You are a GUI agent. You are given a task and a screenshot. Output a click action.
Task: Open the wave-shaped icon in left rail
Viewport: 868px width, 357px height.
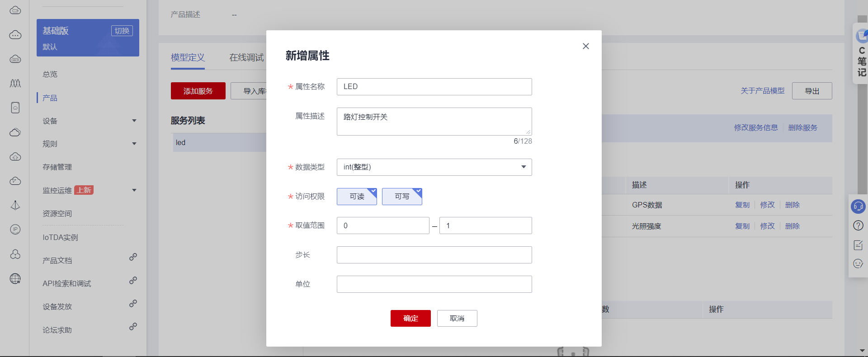coord(15,84)
